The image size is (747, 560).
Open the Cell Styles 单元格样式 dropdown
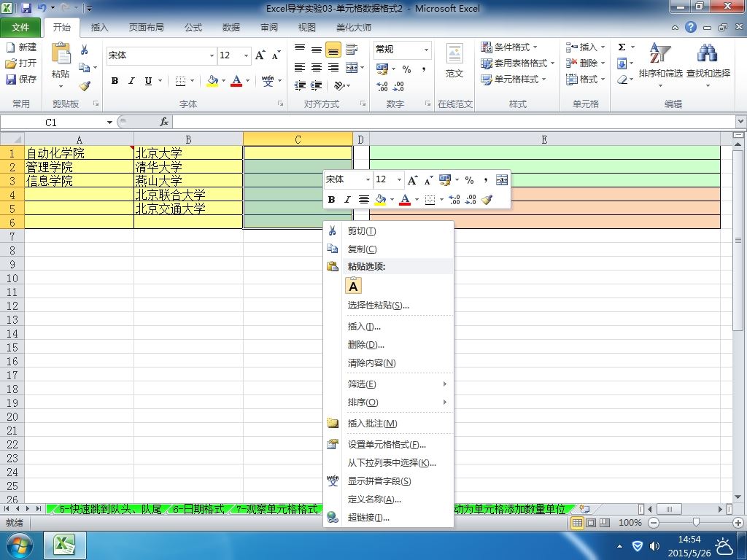514,79
